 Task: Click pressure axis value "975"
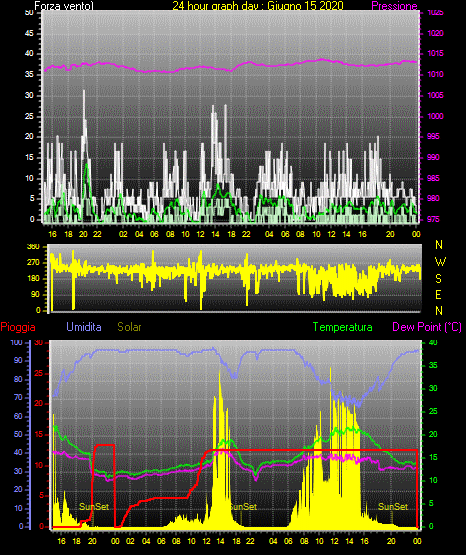click(433, 219)
